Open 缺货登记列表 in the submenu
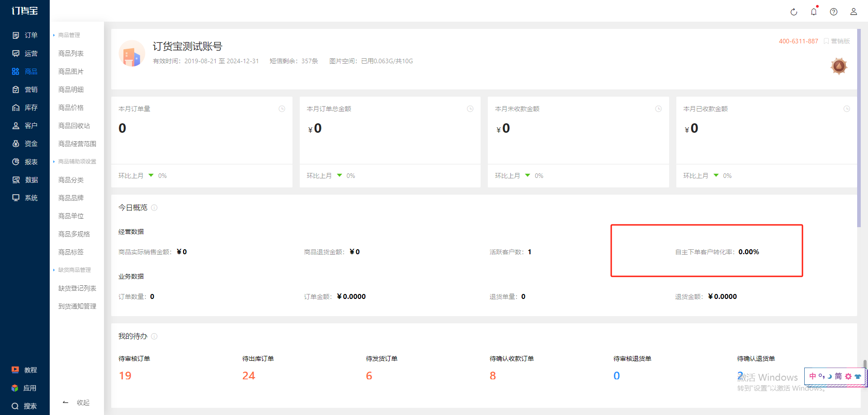Image resolution: width=868 pixels, height=415 pixels. (77, 288)
